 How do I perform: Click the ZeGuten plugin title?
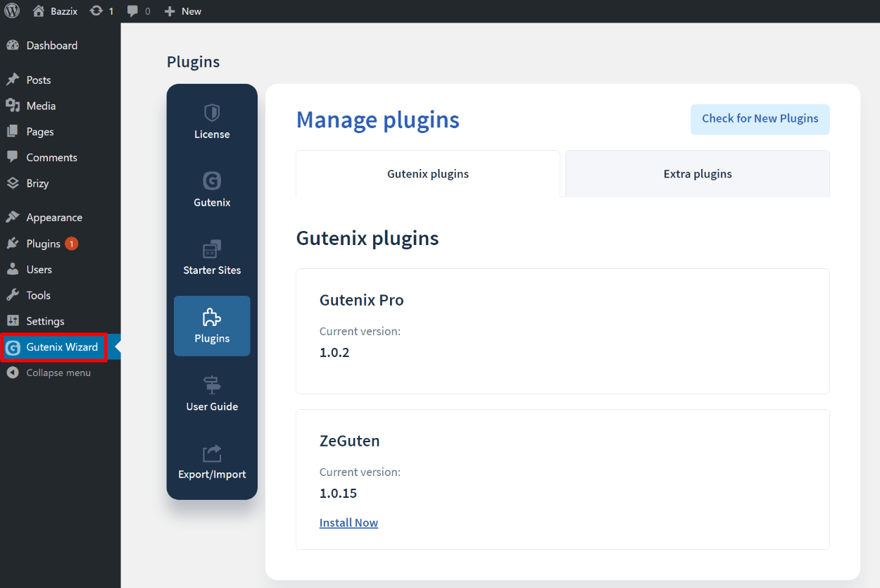click(x=350, y=441)
